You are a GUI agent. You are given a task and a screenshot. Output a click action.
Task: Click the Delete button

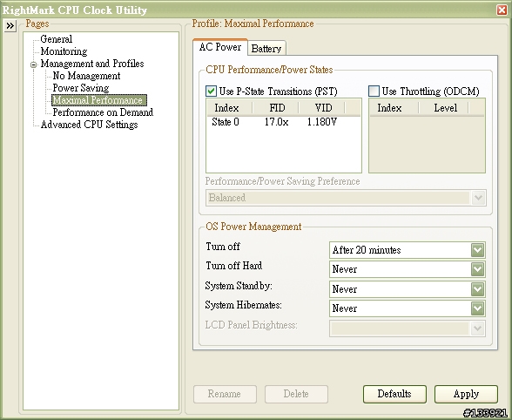[296, 394]
